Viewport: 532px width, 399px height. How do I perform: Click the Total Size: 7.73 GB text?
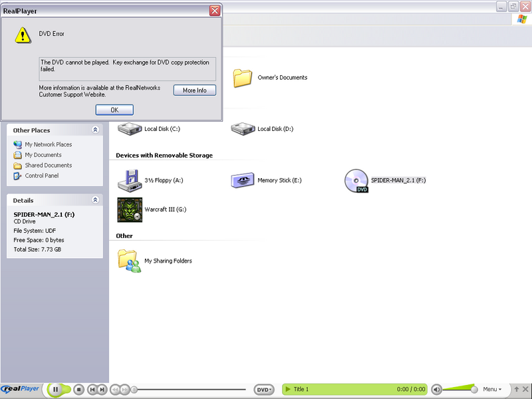pos(37,249)
